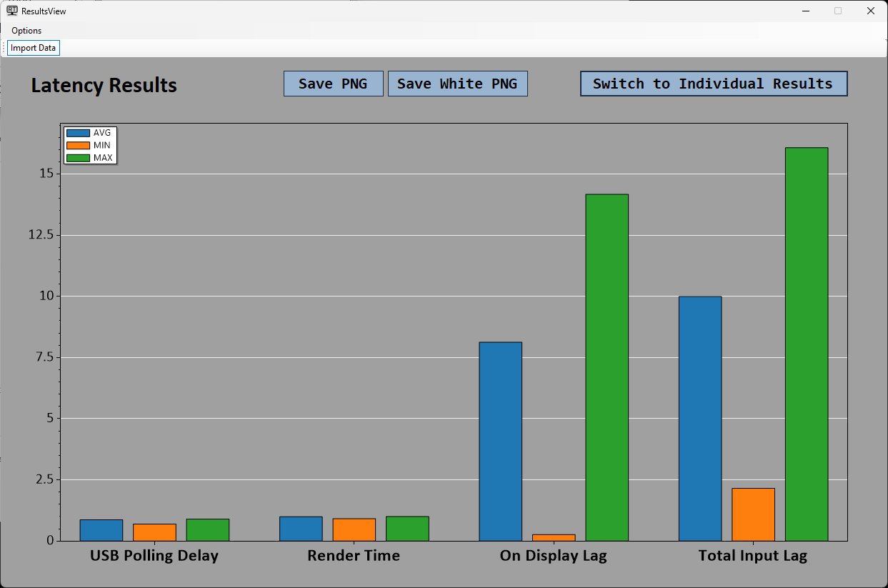
Task: Select the blue AVG bar for On Display Lag
Action: 500,441
